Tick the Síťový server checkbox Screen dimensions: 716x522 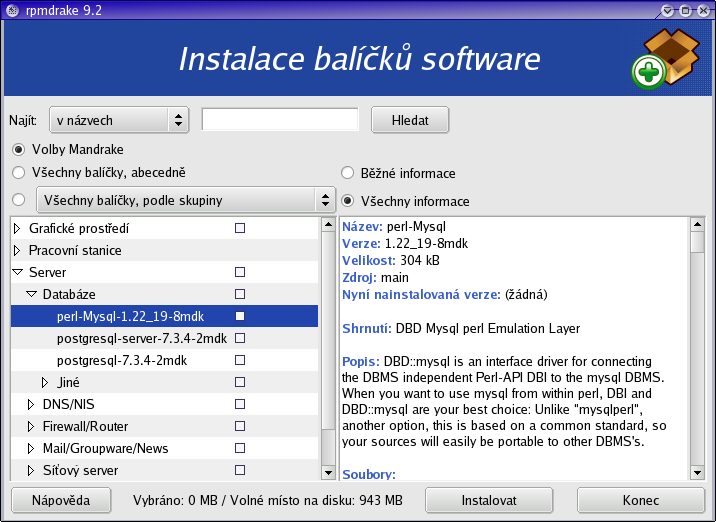(x=240, y=470)
